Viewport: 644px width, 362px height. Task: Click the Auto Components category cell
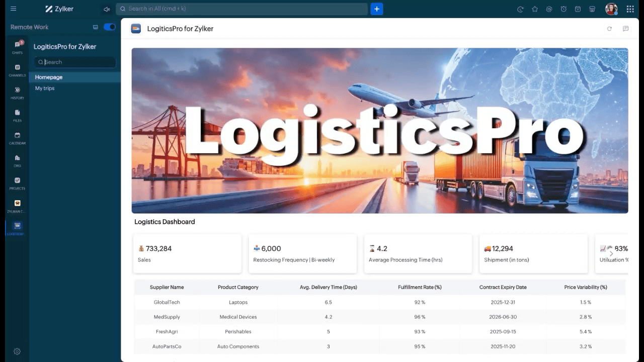238,346
